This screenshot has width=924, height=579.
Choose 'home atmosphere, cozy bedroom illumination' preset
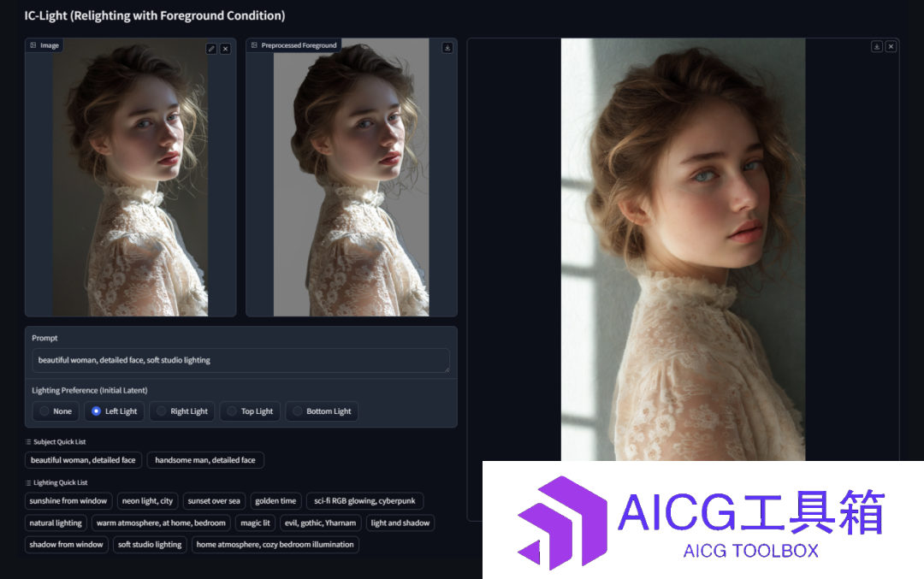click(275, 545)
